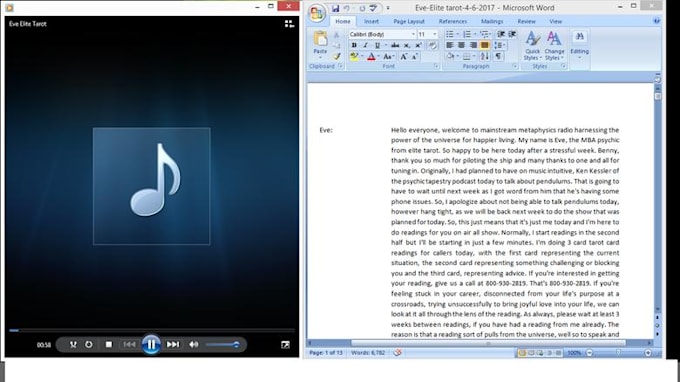Click the Cut scissors icon

coord(337,35)
